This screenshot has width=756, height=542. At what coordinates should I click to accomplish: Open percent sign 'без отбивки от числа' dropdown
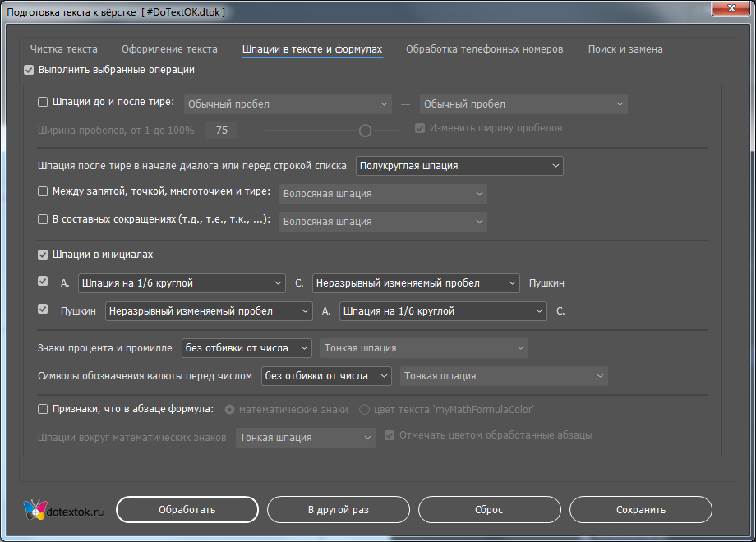point(247,348)
